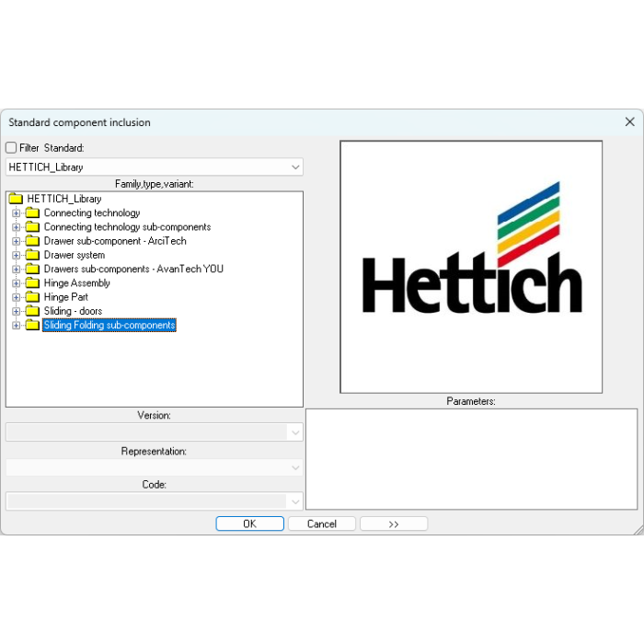Viewport: 644px width, 644px height.
Task: Select the Hinge Assembly tree item
Action: (x=76, y=283)
